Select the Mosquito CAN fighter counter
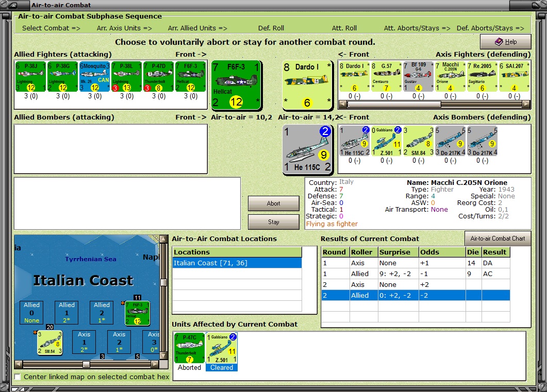Image resolution: width=547 pixels, height=392 pixels. [x=94, y=77]
